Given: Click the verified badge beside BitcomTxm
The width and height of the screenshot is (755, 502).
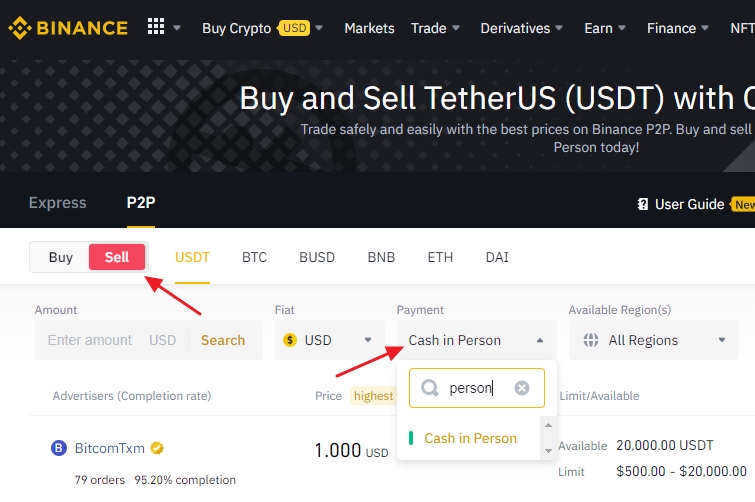Looking at the screenshot, I should [158, 448].
